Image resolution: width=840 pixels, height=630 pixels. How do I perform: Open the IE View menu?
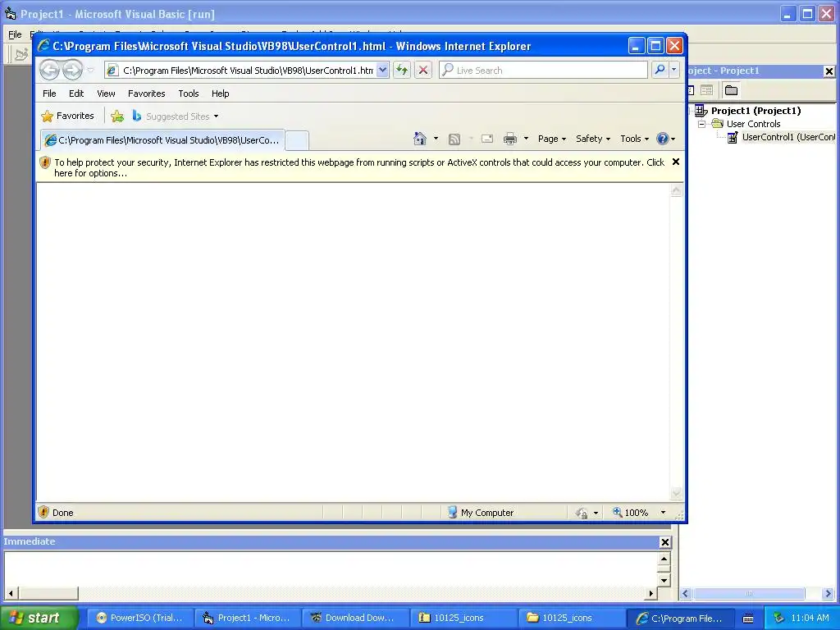106,94
